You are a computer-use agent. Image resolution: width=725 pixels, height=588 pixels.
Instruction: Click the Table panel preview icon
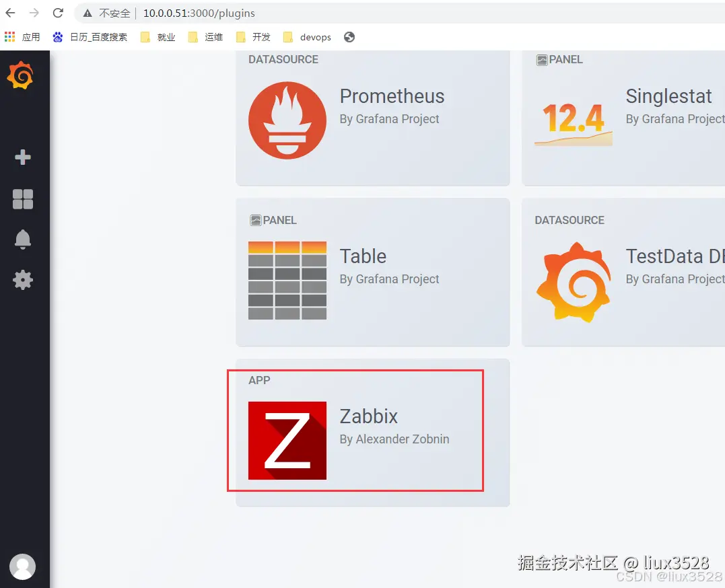287,281
